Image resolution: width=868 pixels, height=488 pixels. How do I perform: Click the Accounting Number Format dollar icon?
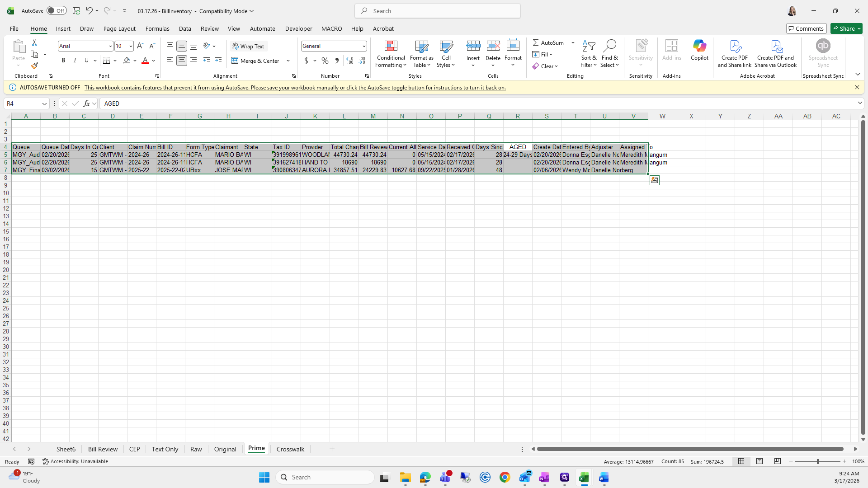[x=306, y=61]
